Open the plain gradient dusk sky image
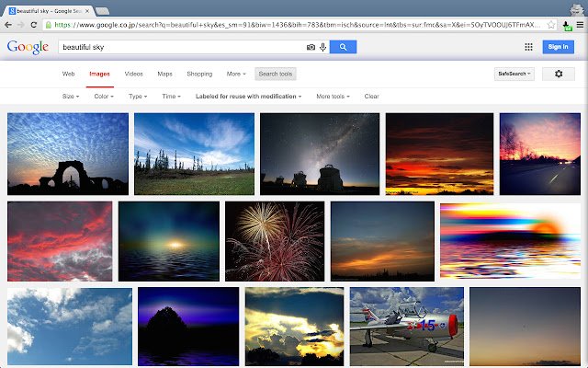 [x=525, y=327]
